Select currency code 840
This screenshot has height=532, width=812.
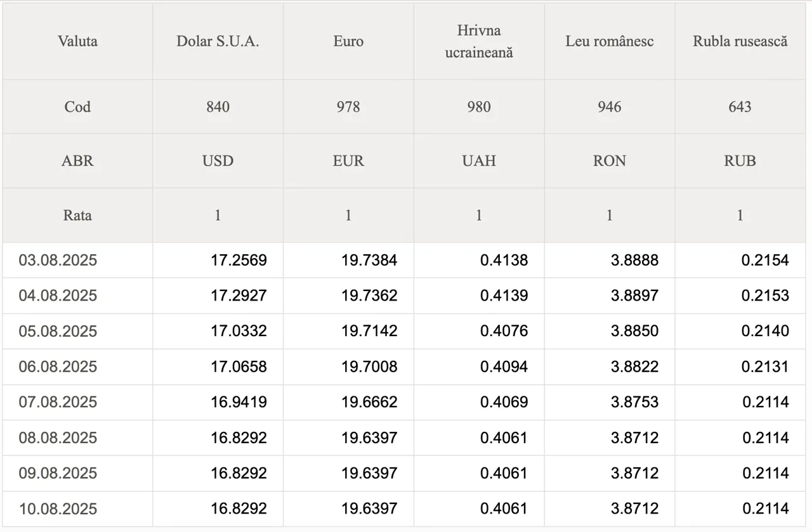point(218,107)
